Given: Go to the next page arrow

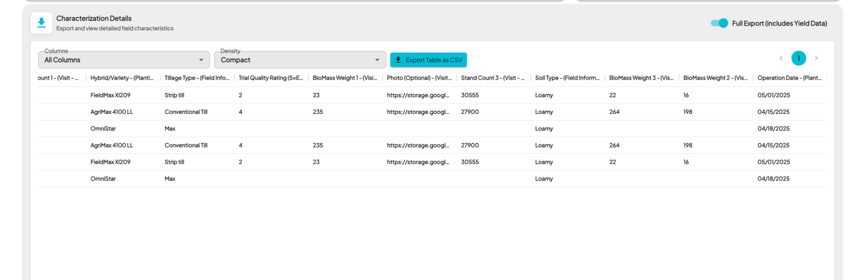Looking at the screenshot, I should (x=816, y=58).
